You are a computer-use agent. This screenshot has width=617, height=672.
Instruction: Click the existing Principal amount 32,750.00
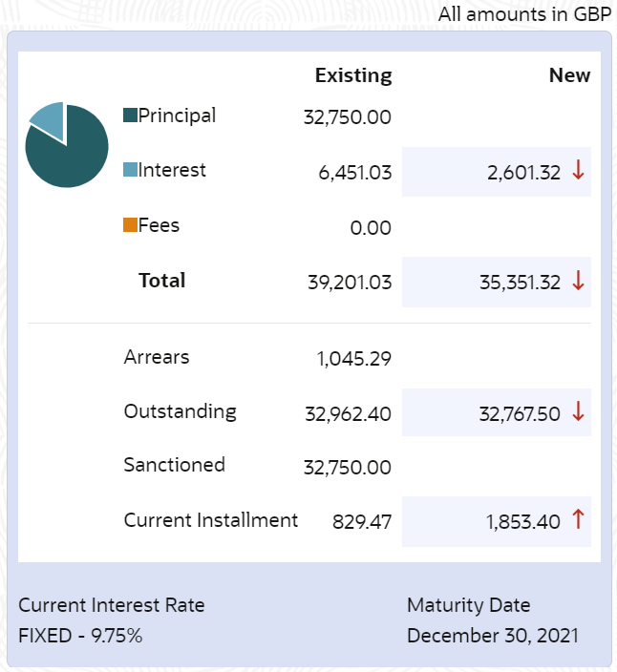click(x=348, y=117)
